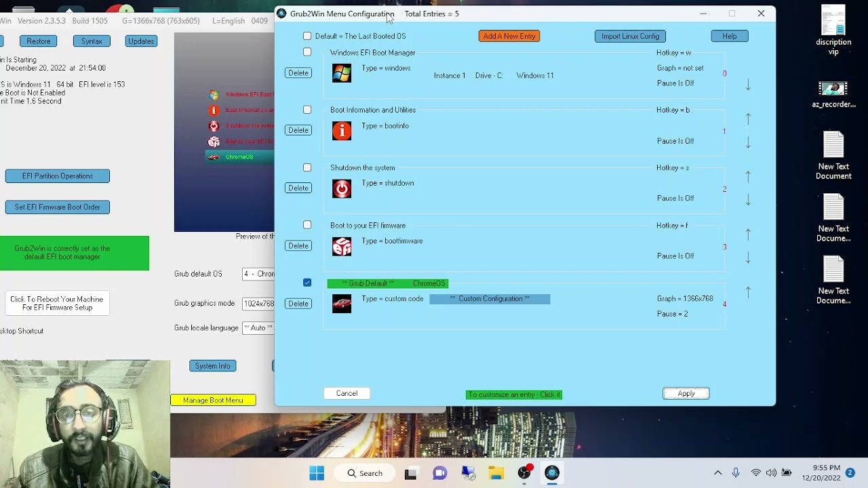The width and height of the screenshot is (868, 488).
Task: Delete the Boot to your EFI firmware entry
Action: coord(298,245)
